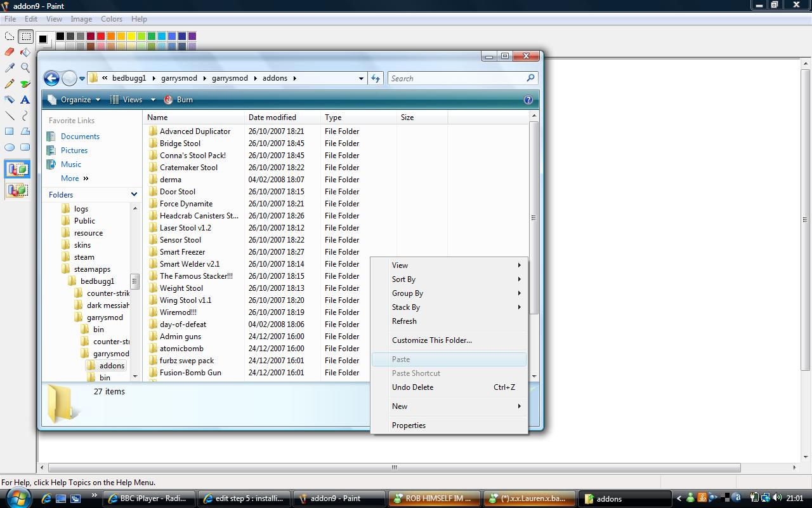Expand the Group By submenu
This screenshot has height=508, width=812.
449,293
